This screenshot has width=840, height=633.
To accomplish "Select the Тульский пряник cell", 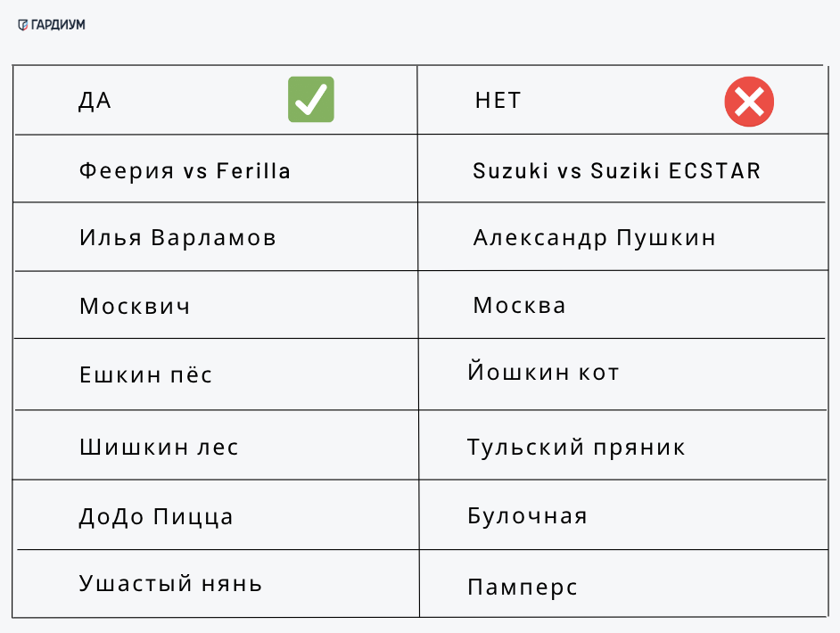I will (576, 447).
